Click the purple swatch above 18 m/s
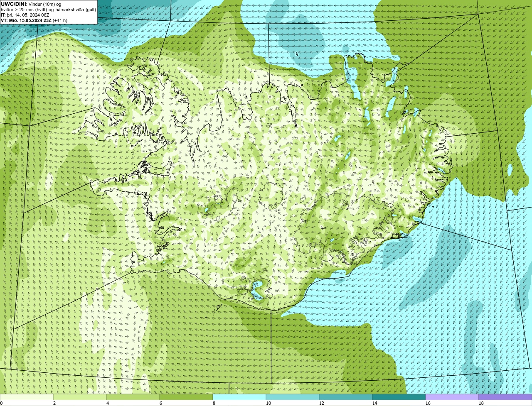 505,397
